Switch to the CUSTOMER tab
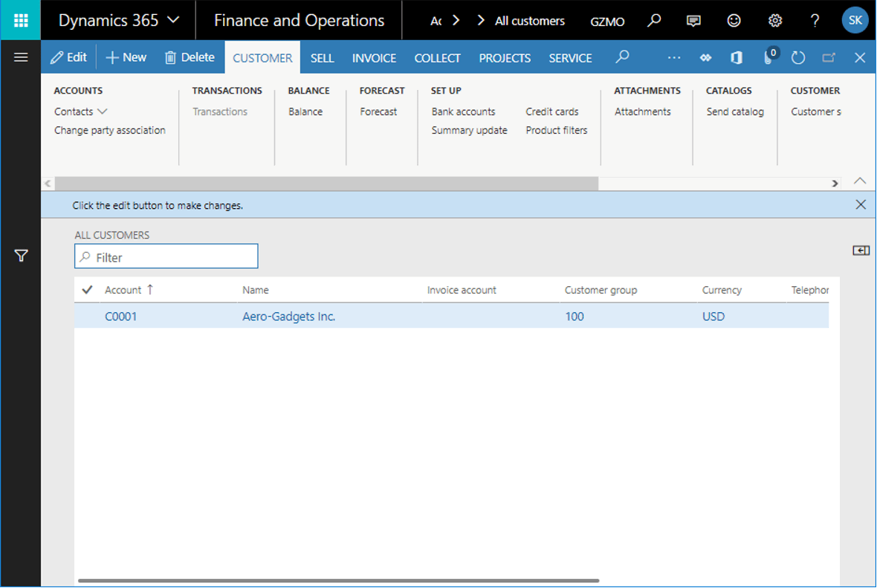This screenshot has height=588, width=877. (262, 58)
